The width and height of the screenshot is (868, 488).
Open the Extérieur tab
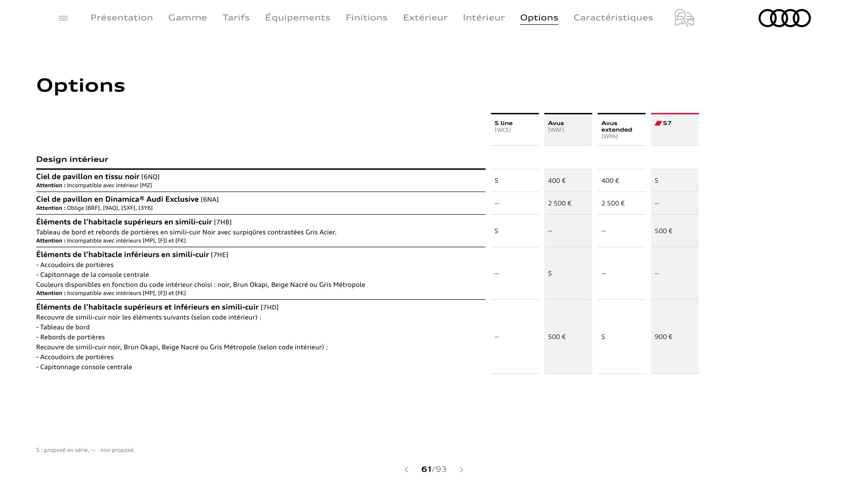coord(425,17)
